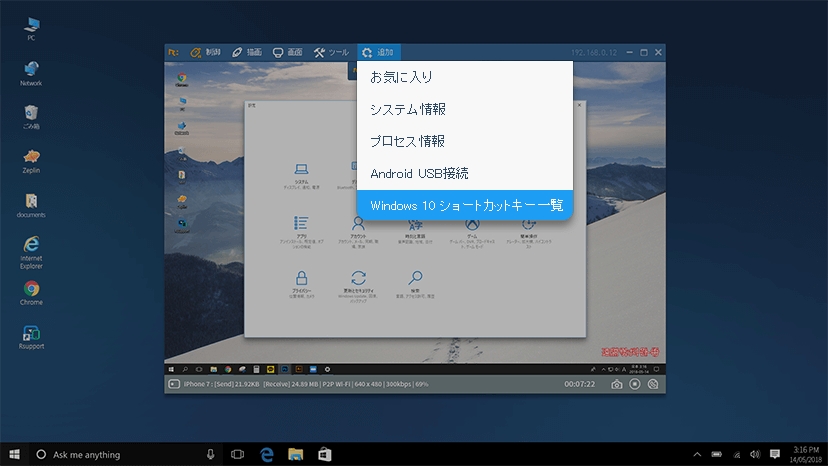
Task: Show hidden system tray icons
Action: pyautogui.click(x=697, y=454)
